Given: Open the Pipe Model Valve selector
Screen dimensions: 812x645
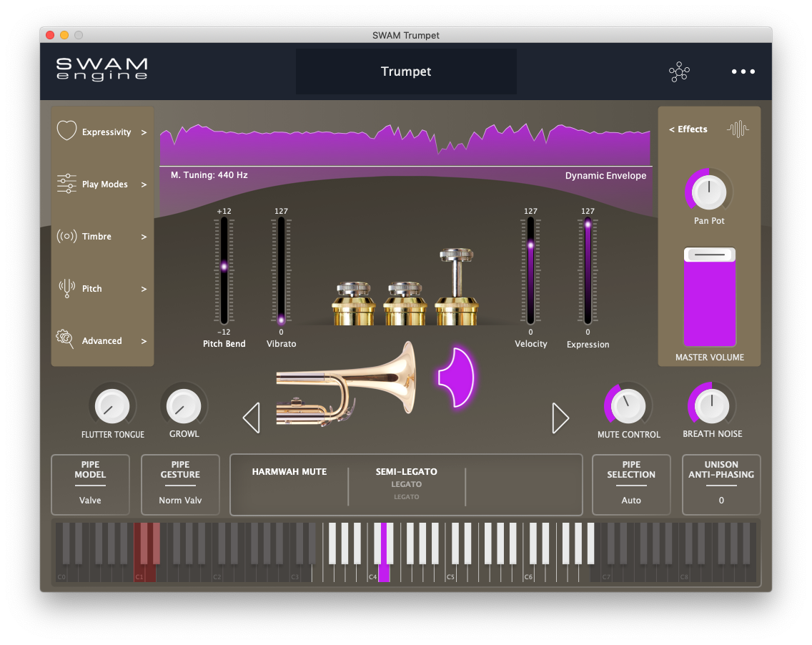Looking at the screenshot, I should tap(90, 484).
